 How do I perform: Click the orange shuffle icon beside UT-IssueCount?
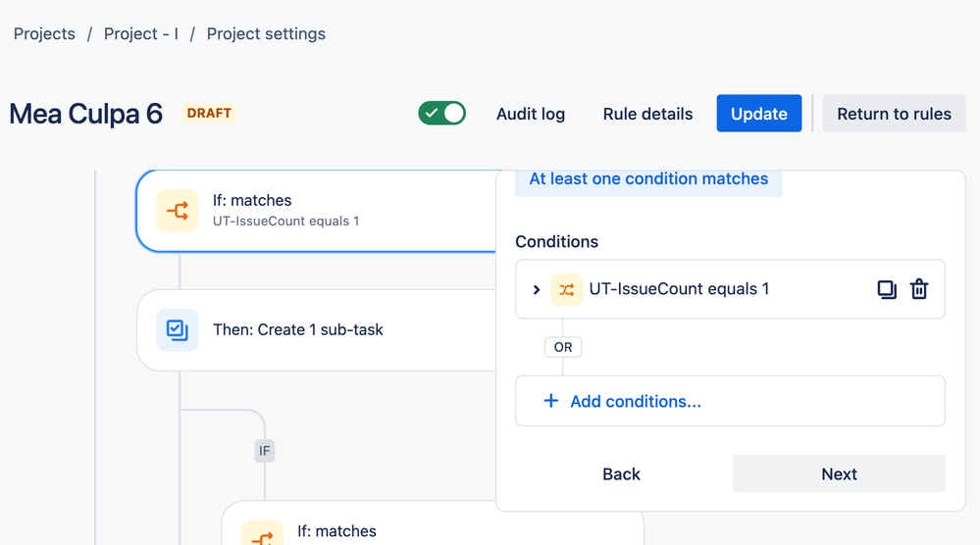(x=566, y=290)
